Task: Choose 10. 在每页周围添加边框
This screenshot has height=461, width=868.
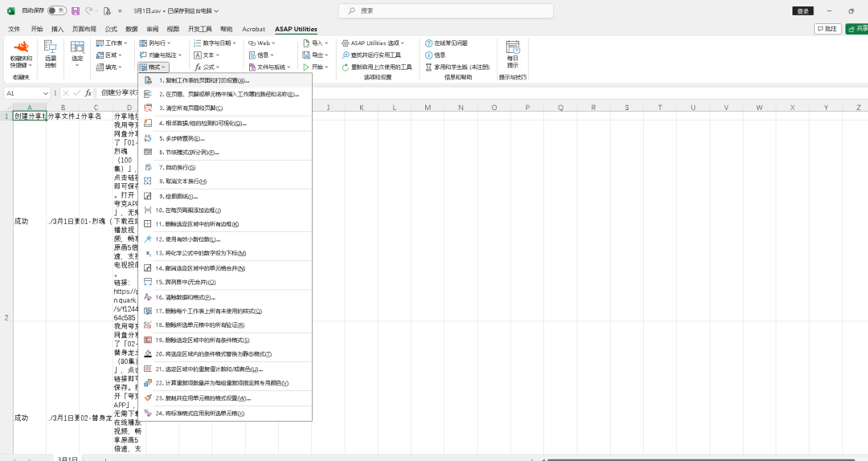Action: click(225, 210)
